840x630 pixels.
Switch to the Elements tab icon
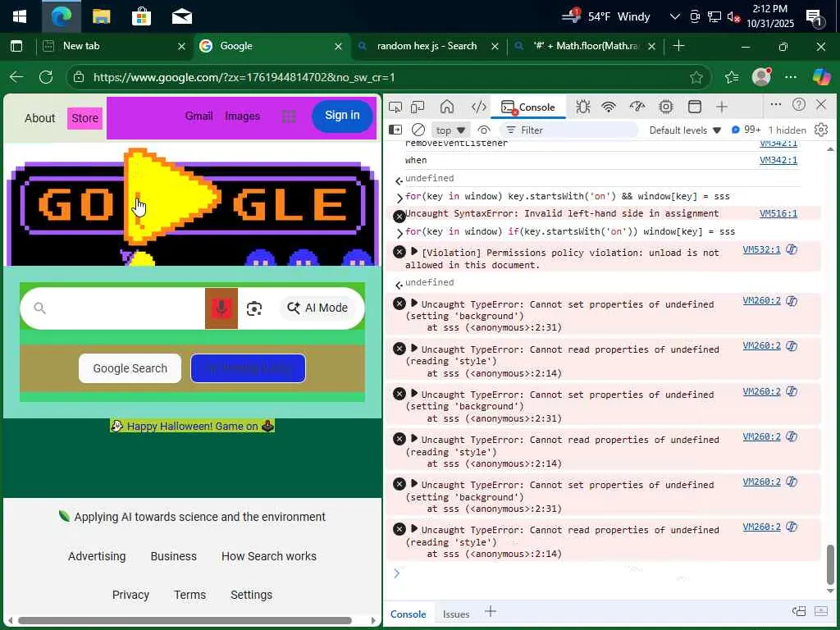click(478, 107)
